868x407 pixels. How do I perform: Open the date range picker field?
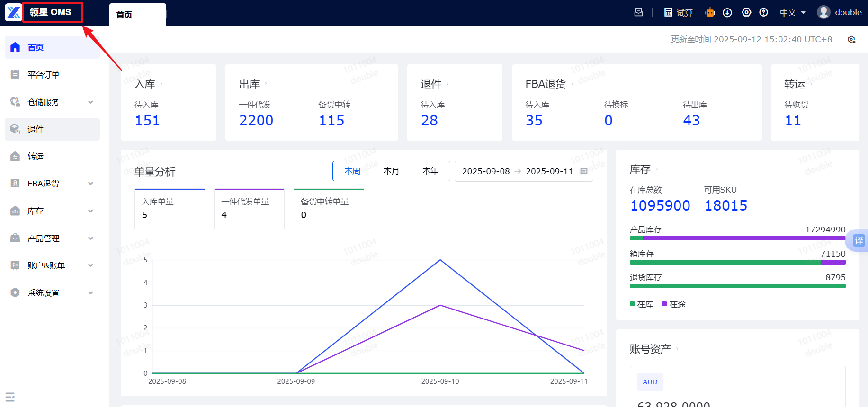click(x=523, y=171)
